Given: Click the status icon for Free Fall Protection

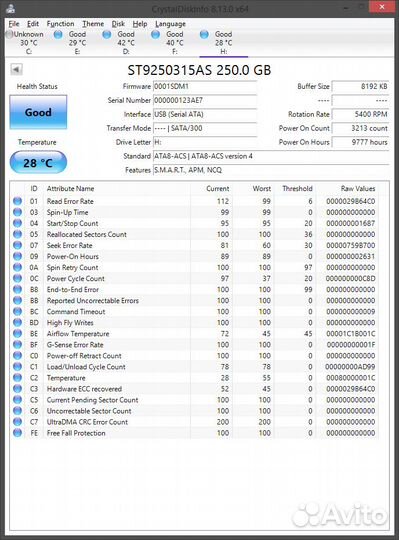Looking at the screenshot, I should click(x=17, y=433).
